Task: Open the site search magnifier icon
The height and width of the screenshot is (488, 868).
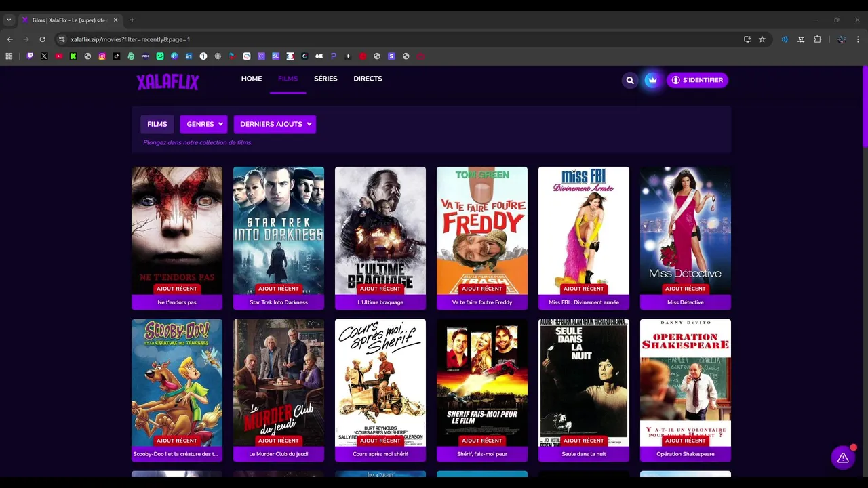Action: 630,80
